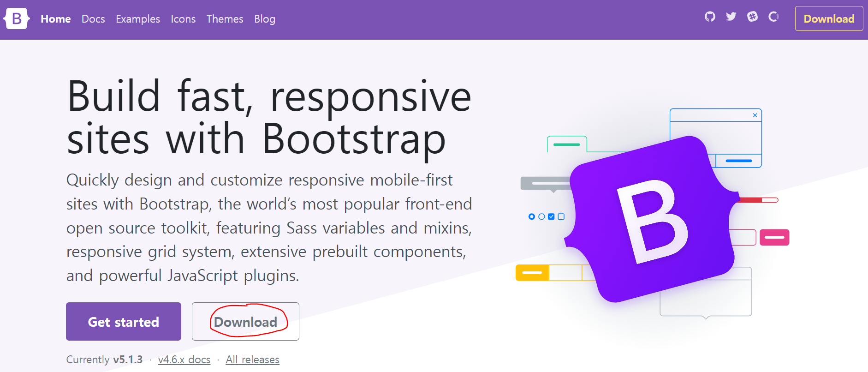Click the large Bootstrap B illustration

653,219
